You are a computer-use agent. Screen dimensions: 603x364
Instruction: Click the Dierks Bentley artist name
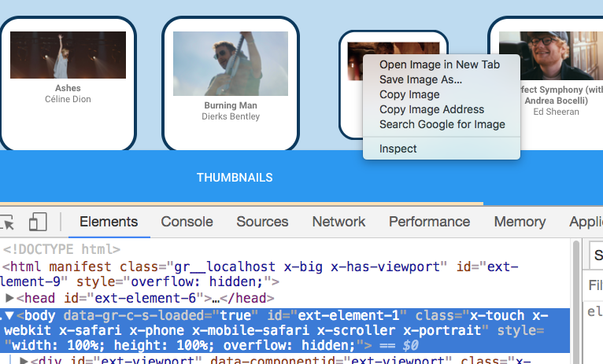coord(231,116)
